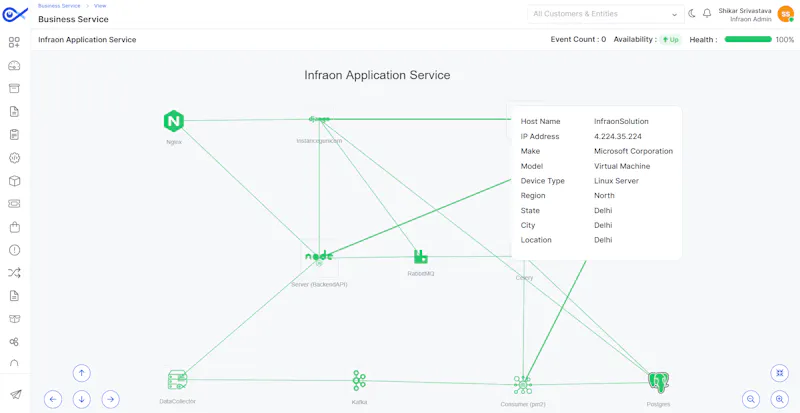Click the Virtual Machine model value
800x413 pixels.
pyautogui.click(x=622, y=166)
